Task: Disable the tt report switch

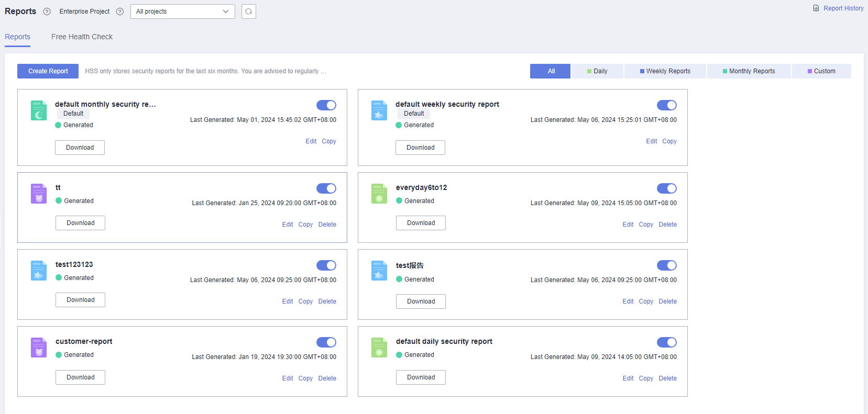Action: pos(326,188)
